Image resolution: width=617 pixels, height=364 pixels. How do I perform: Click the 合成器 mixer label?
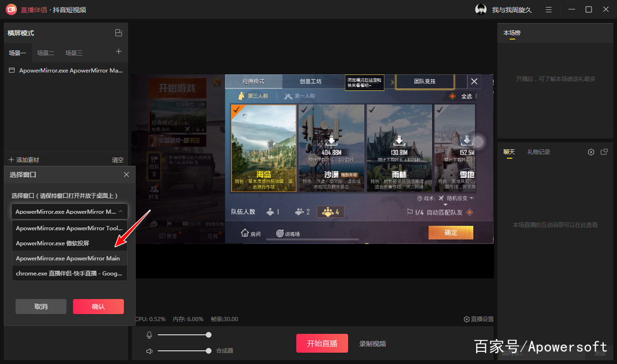click(x=225, y=351)
